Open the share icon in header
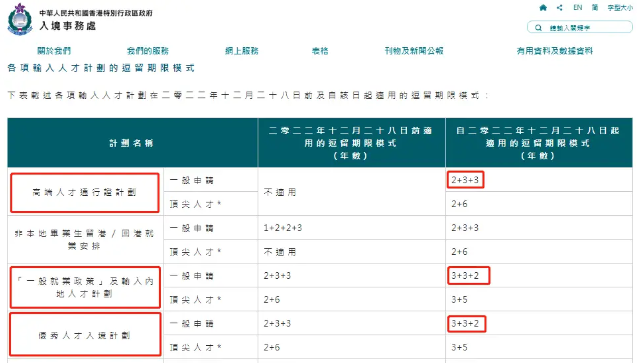 click(x=559, y=7)
